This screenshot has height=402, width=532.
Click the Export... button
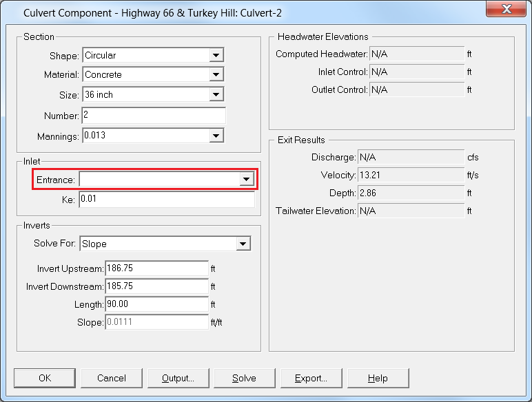311,378
